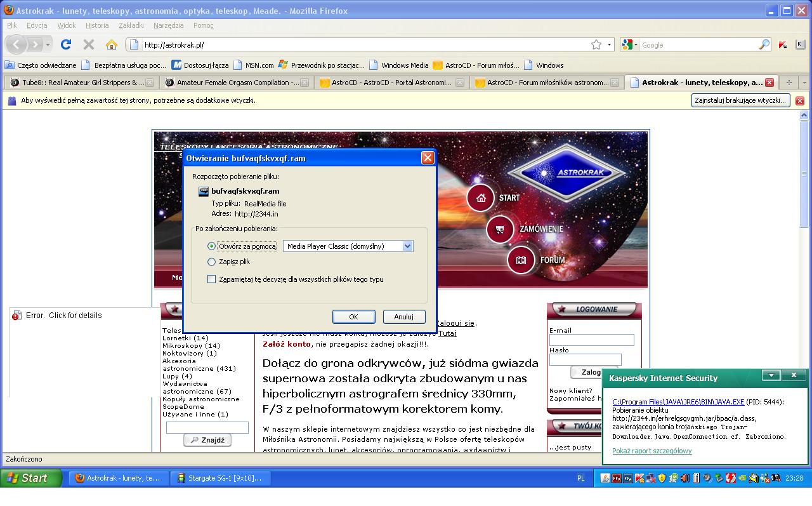
Task: Open the MSN.com bookmark
Action: (x=254, y=65)
